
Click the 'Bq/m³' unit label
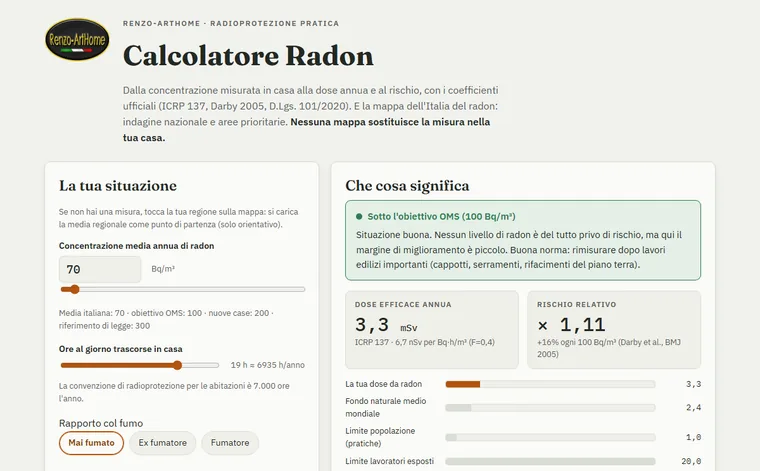click(163, 269)
